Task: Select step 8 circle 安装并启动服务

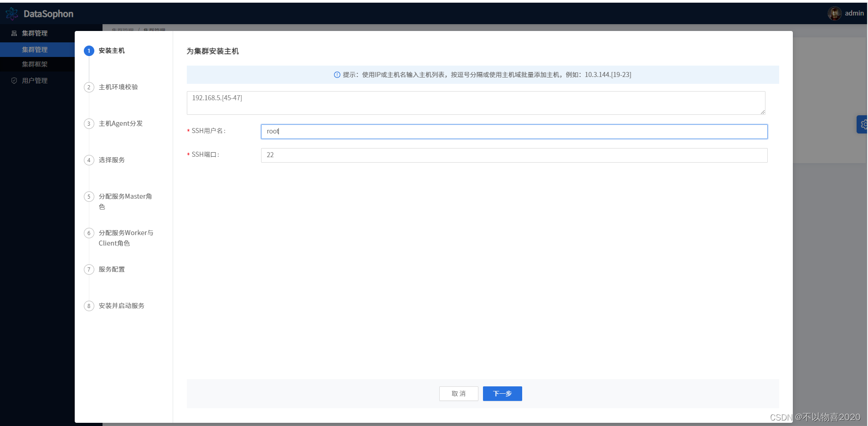Action: coord(89,306)
